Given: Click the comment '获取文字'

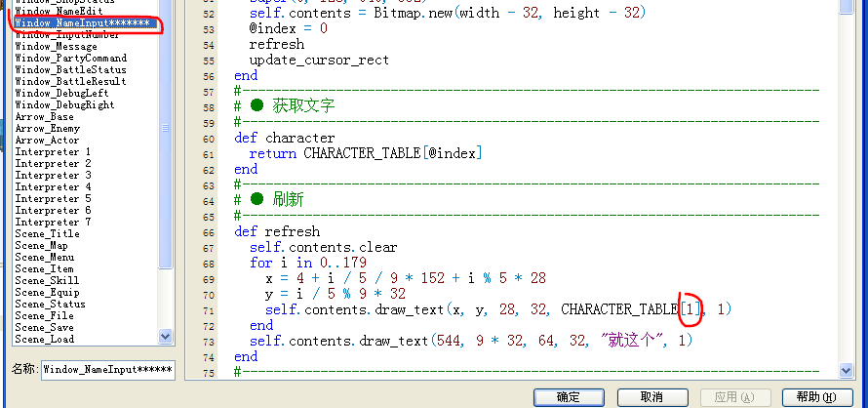Looking at the screenshot, I should pos(303,105).
